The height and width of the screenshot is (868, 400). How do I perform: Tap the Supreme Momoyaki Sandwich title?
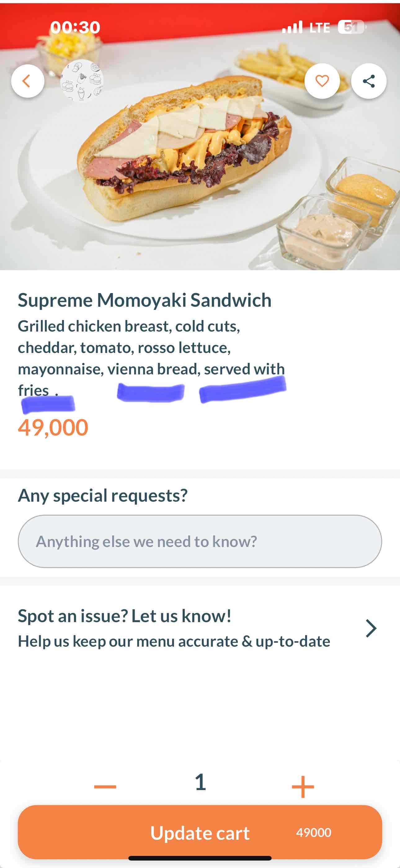(144, 300)
